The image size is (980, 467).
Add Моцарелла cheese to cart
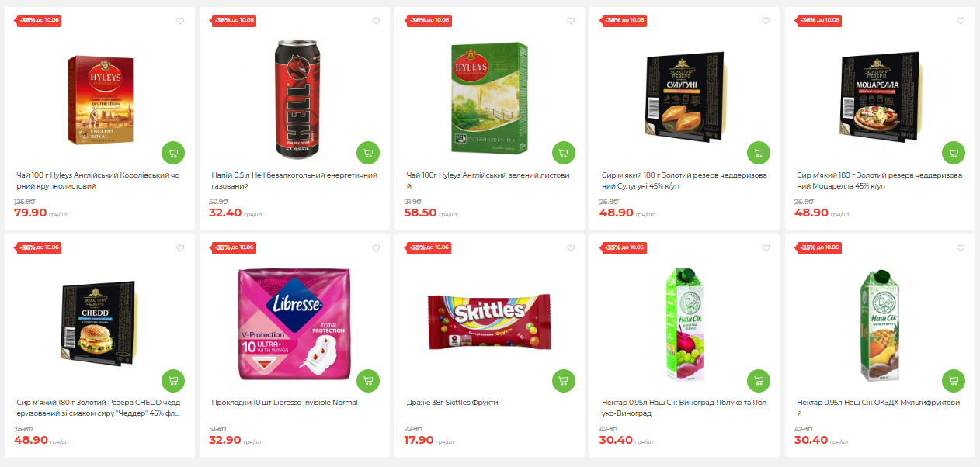pyautogui.click(x=954, y=153)
